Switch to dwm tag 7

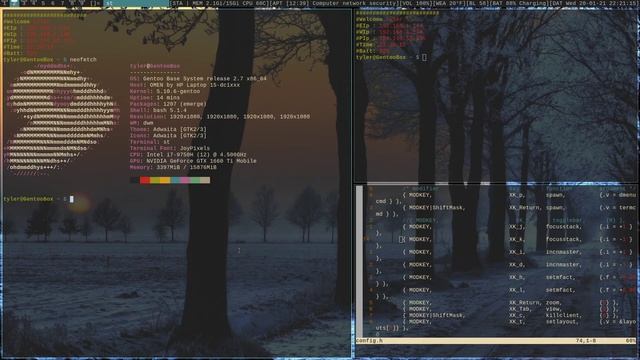click(62, 3)
